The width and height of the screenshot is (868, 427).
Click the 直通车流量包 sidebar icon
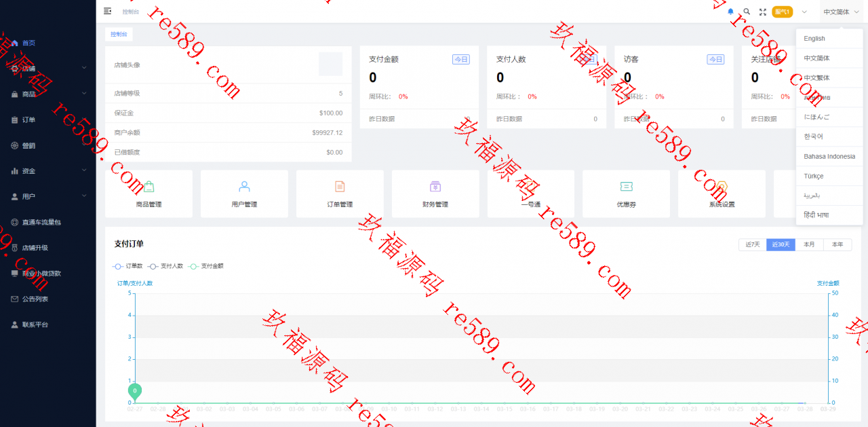point(15,222)
